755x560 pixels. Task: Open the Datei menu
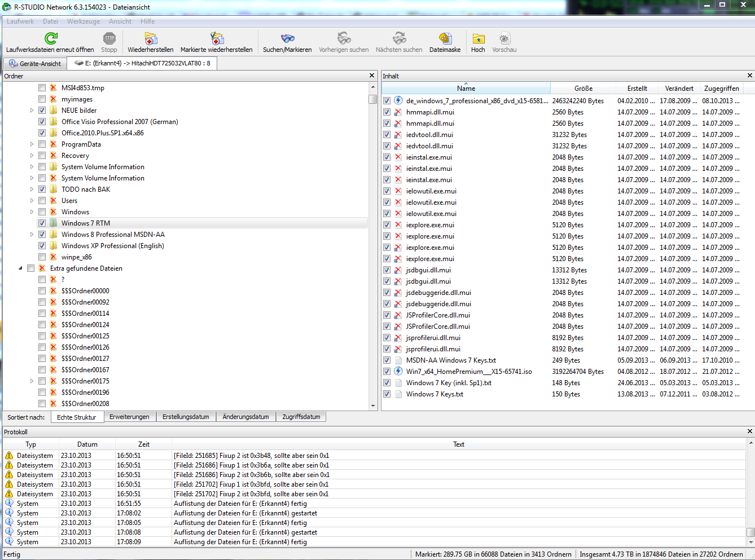(50, 21)
